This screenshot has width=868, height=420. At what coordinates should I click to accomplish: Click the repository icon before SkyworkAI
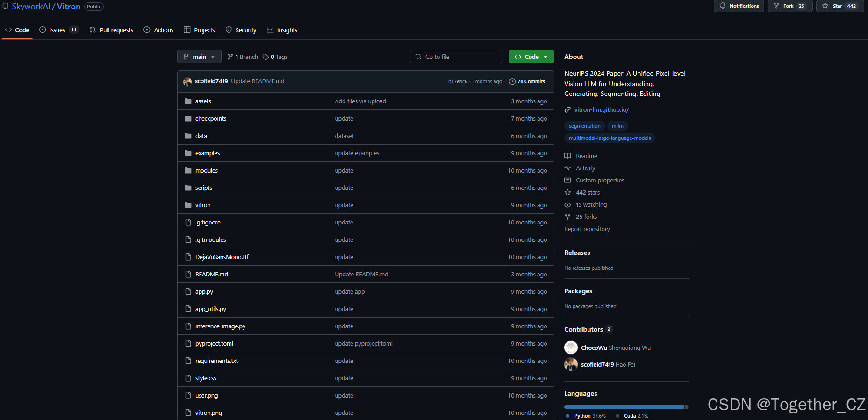click(5, 7)
